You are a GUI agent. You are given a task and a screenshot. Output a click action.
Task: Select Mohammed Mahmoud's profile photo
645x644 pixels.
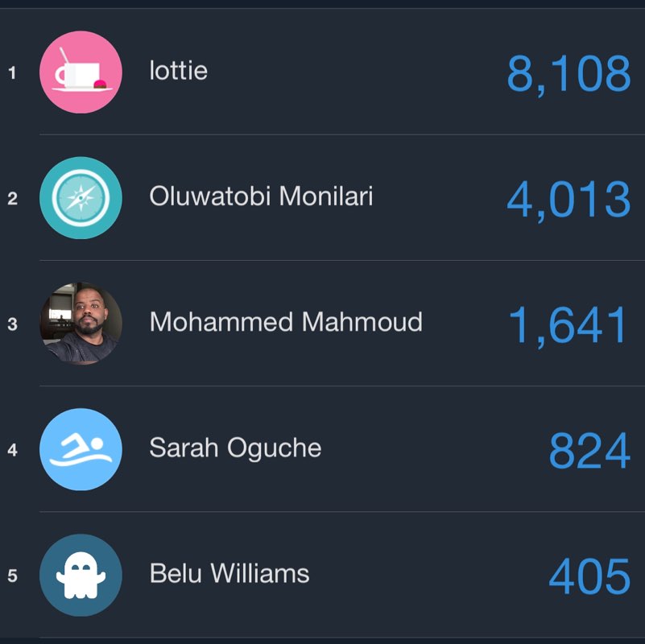[81, 324]
